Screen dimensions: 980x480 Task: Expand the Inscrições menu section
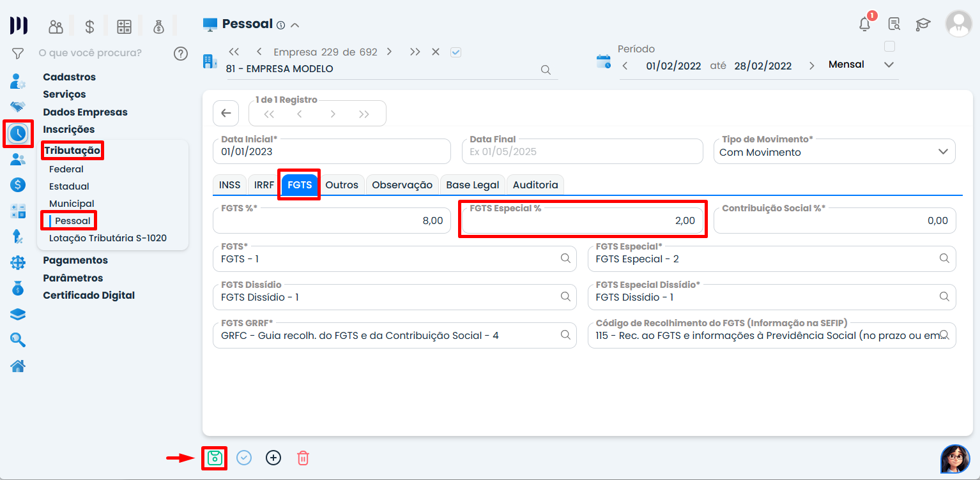point(69,130)
